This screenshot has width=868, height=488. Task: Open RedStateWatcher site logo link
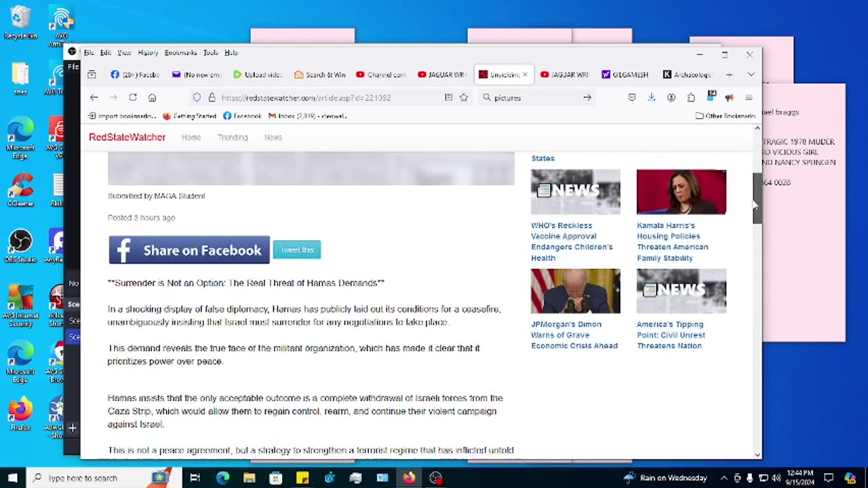pos(127,137)
